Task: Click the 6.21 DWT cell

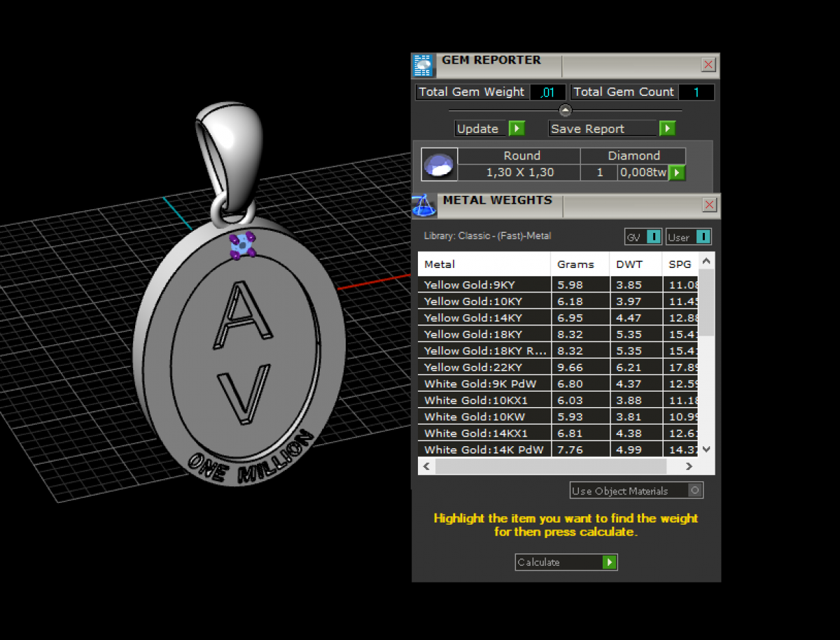Action: tap(636, 367)
